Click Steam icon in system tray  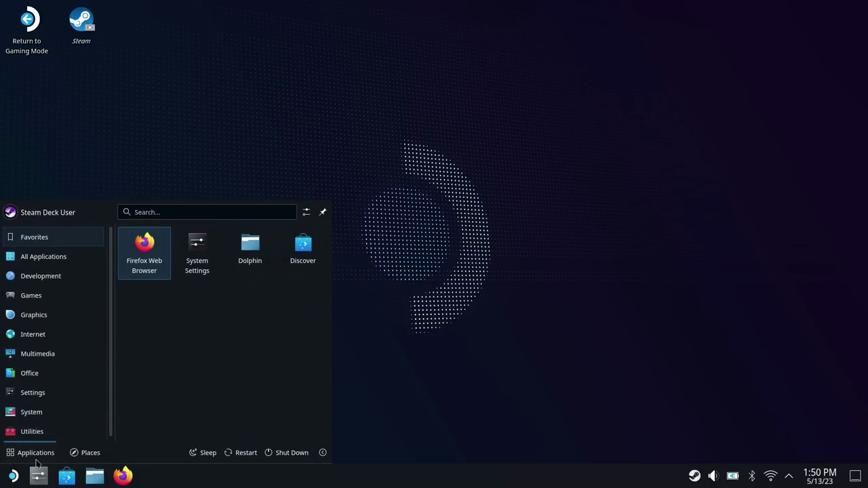point(694,476)
